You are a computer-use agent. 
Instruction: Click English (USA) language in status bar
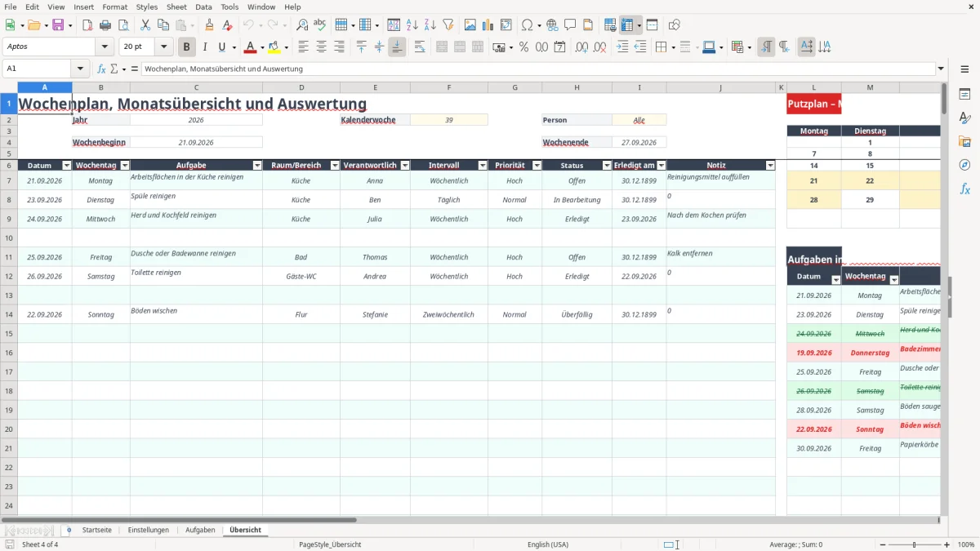(548, 544)
